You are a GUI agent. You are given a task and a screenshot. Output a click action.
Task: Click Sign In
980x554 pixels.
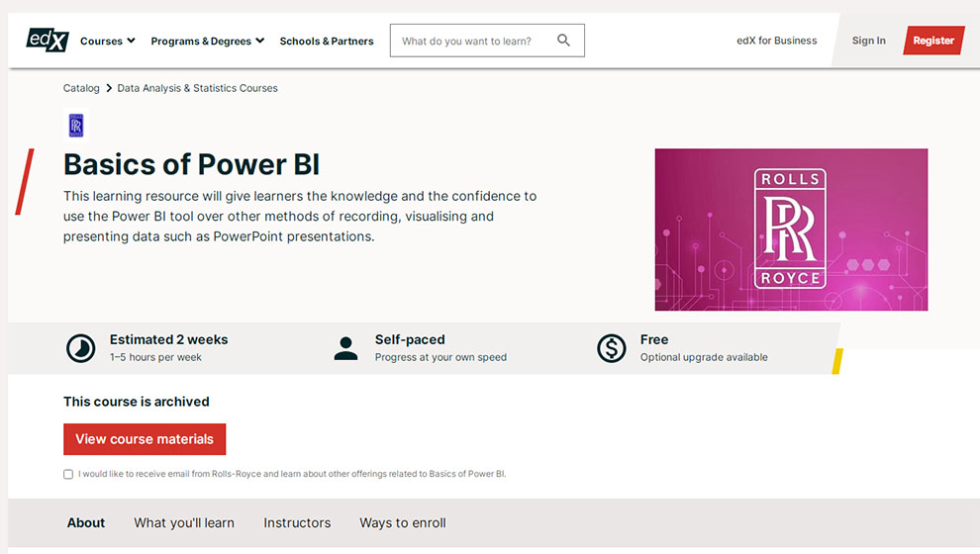click(x=869, y=40)
